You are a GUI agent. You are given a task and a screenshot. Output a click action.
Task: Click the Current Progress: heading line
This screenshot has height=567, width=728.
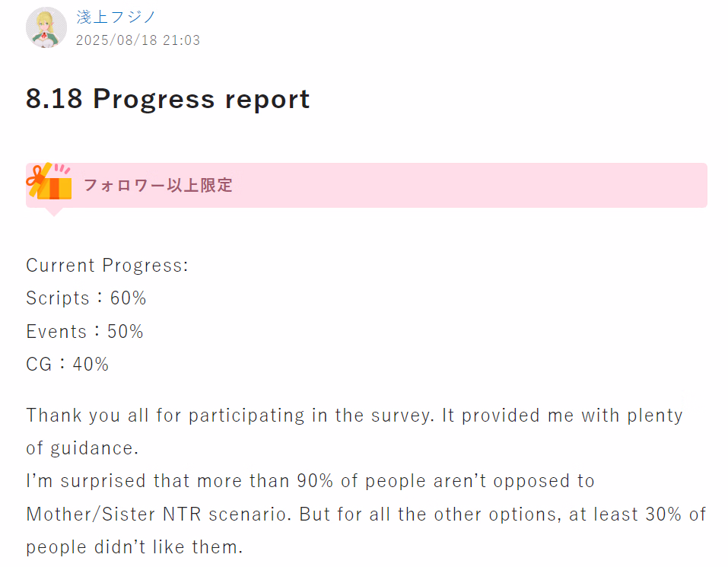(x=107, y=266)
